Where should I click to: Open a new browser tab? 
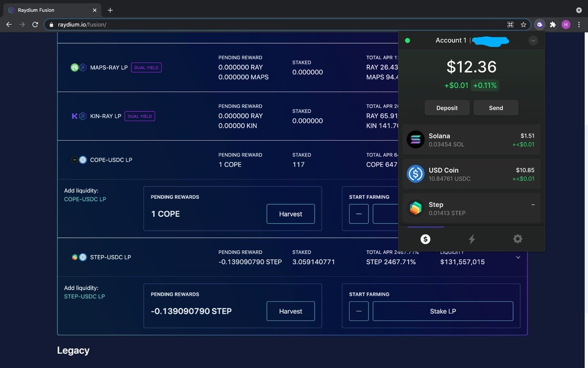click(x=110, y=10)
